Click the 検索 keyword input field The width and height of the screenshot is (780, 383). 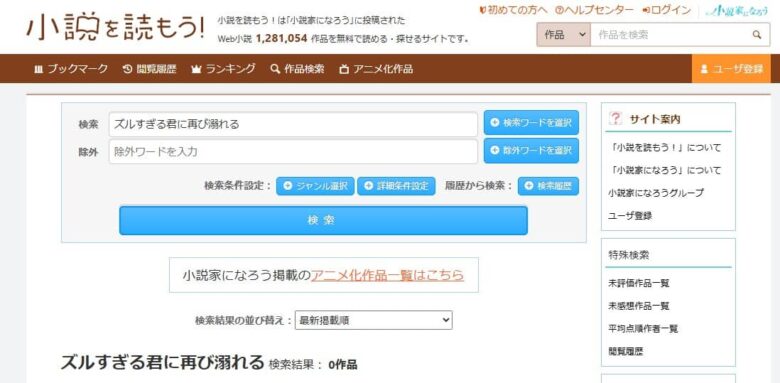click(293, 124)
